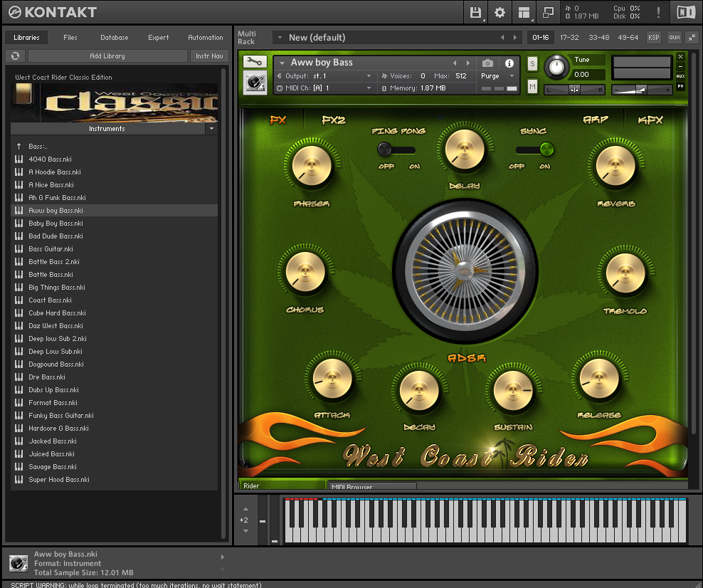The height and width of the screenshot is (588, 703).
Task: Switch to the Database tab
Action: tap(115, 38)
